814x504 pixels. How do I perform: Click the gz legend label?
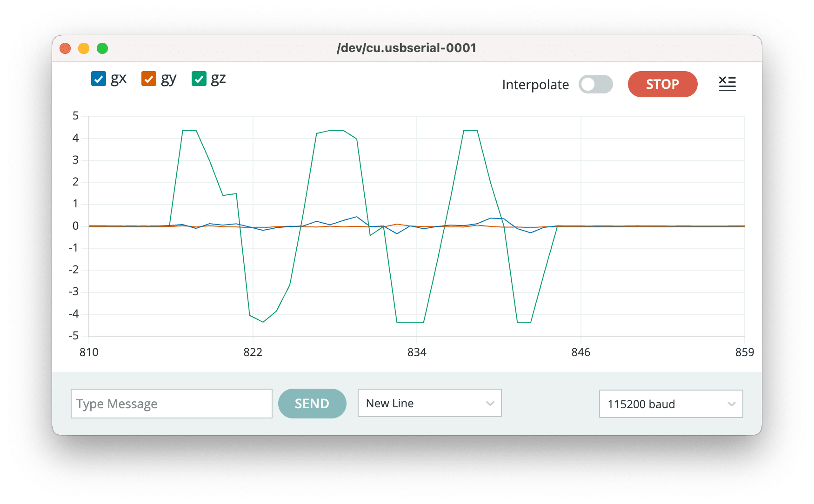point(218,79)
